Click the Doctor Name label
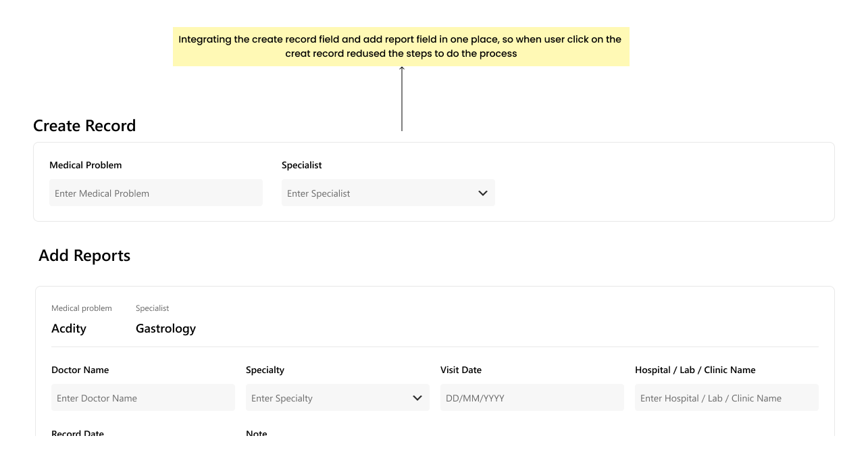 [x=80, y=370]
